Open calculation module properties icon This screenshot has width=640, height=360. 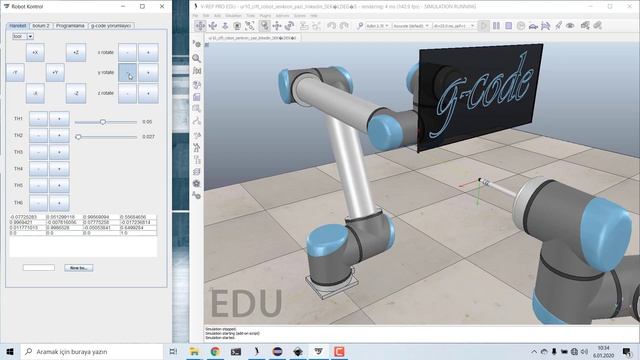(x=197, y=71)
